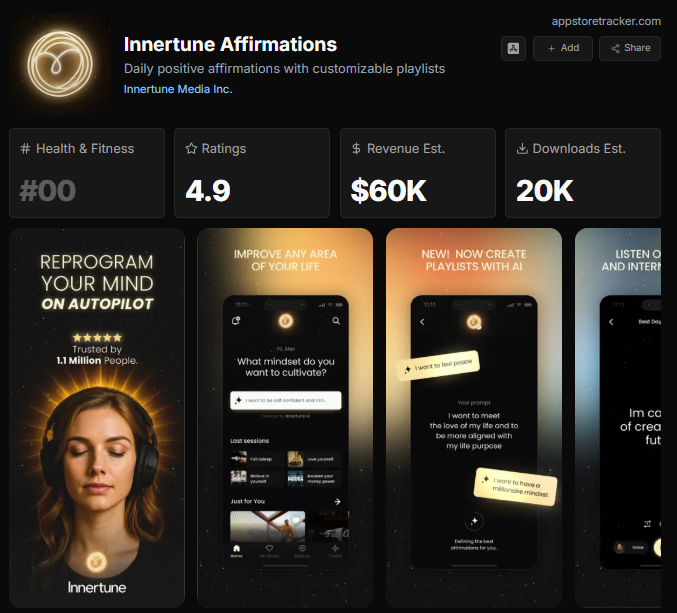
Task: Click the mindset prompt input field
Action: point(285,400)
